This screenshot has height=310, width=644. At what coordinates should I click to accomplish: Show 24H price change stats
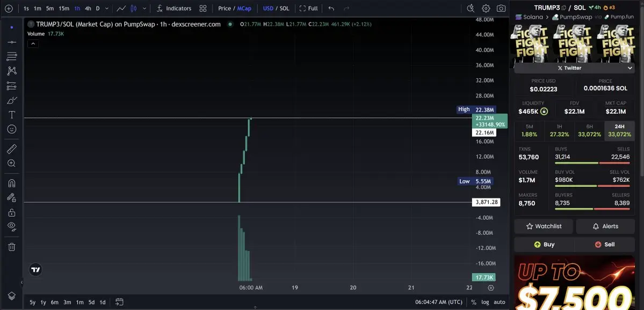point(619,131)
